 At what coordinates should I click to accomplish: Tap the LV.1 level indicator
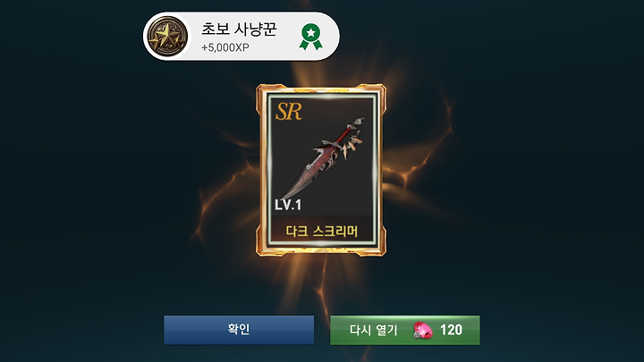point(288,205)
